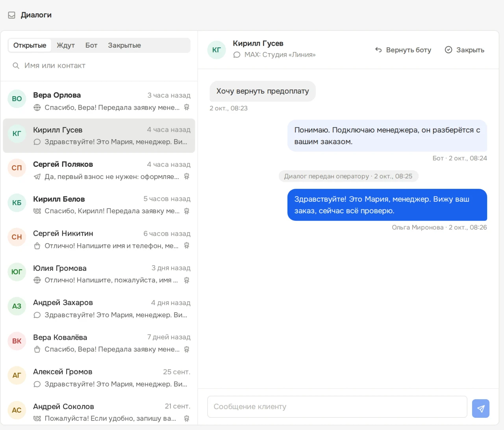Open the Алексей Громов dialog
Viewport: 504px width, 430px height.
(x=99, y=378)
